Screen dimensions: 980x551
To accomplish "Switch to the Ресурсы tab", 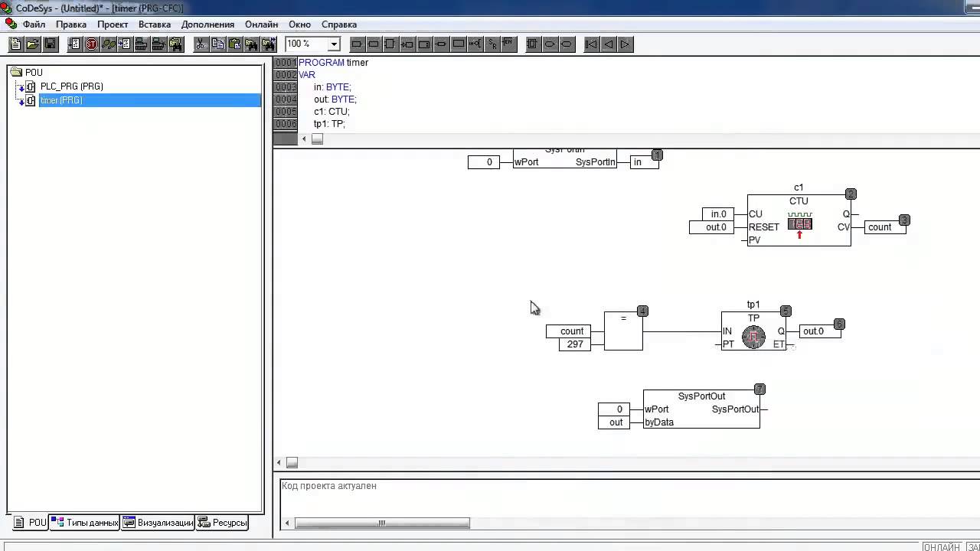I will click(223, 523).
